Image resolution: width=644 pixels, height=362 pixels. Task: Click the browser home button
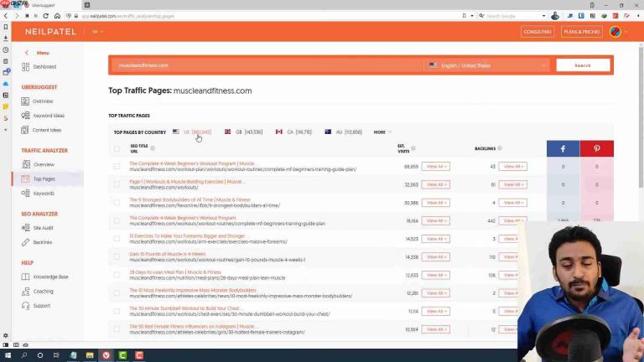[57, 16]
